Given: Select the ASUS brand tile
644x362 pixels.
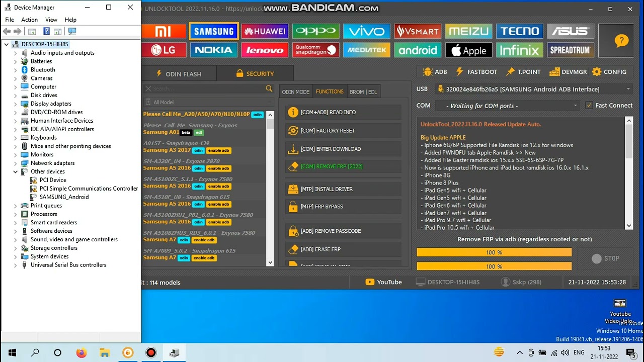Looking at the screenshot, I should point(571,31).
